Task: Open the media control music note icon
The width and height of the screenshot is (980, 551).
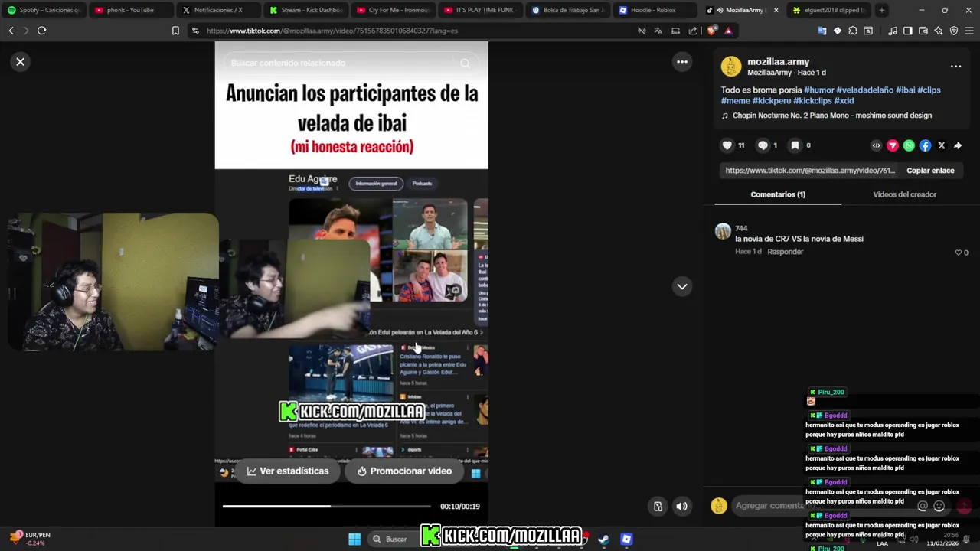Action: pyautogui.click(x=893, y=31)
